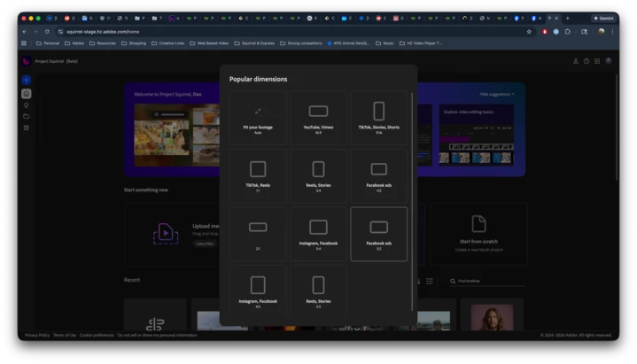This screenshot has height=364, width=637.
Task: Select the 2:1 wide dimension tile
Action: click(258, 235)
